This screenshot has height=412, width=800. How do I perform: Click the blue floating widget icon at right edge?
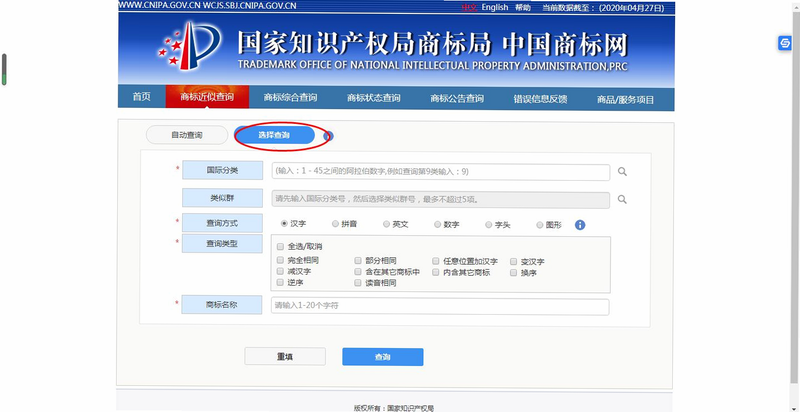[784, 43]
